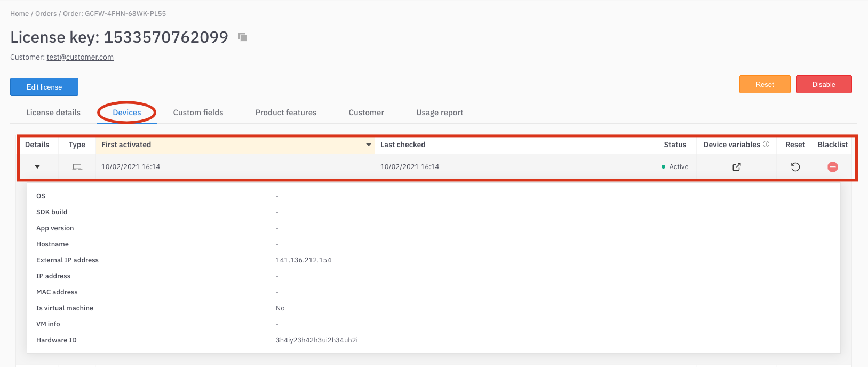
Task: Click the device reset circular arrow icon
Action: click(x=795, y=167)
